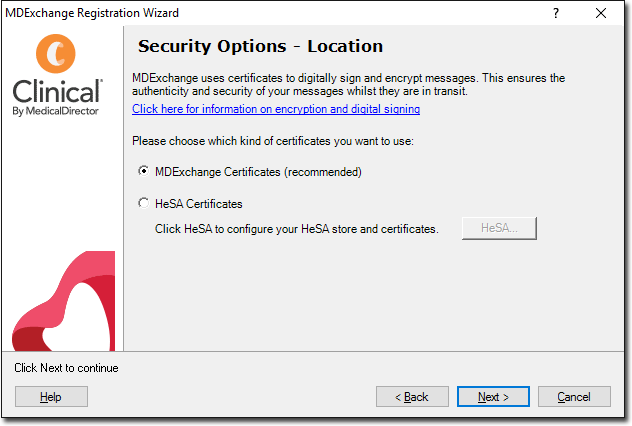Open Help from the bottom-left button
The height and width of the screenshot is (426, 632).
[x=51, y=397]
